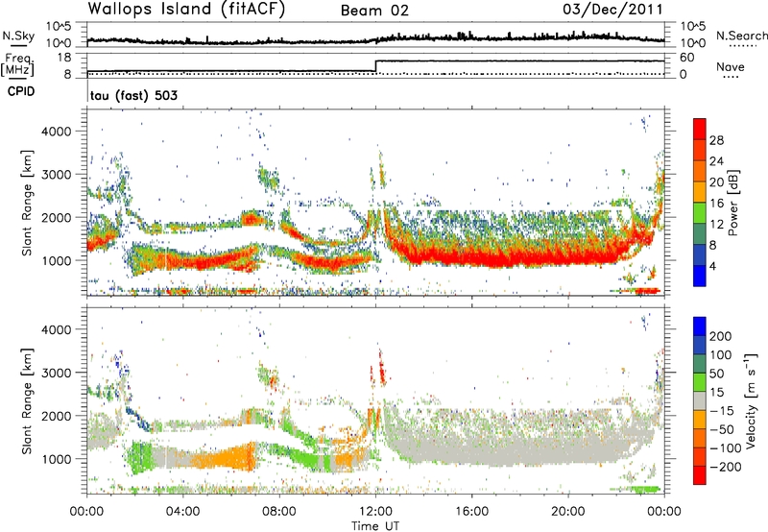Click the 'CPID' row label
The image size is (768, 532).
(x=21, y=91)
